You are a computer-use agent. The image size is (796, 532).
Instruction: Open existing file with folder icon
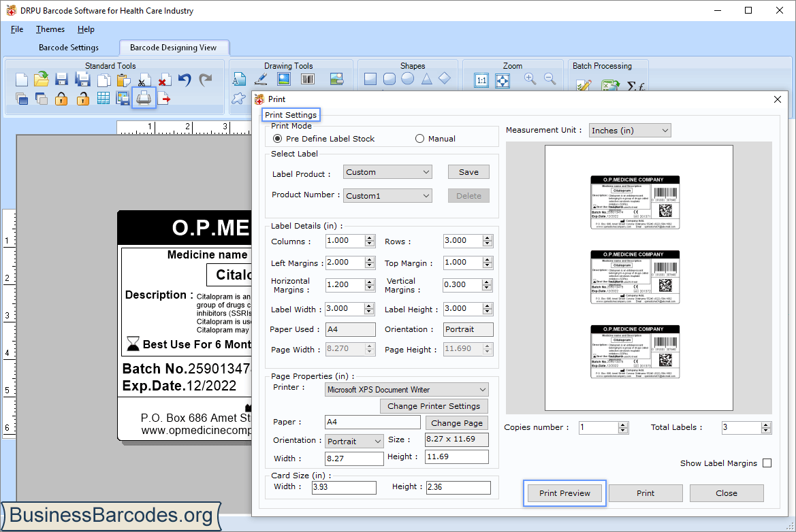coord(42,79)
